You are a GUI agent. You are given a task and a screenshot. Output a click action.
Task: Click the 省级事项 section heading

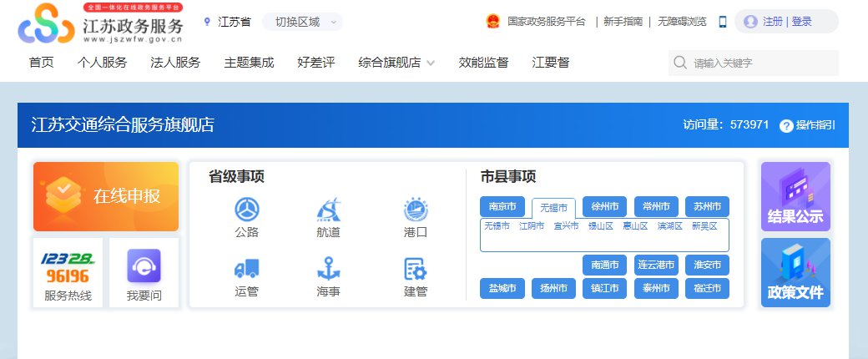click(236, 177)
